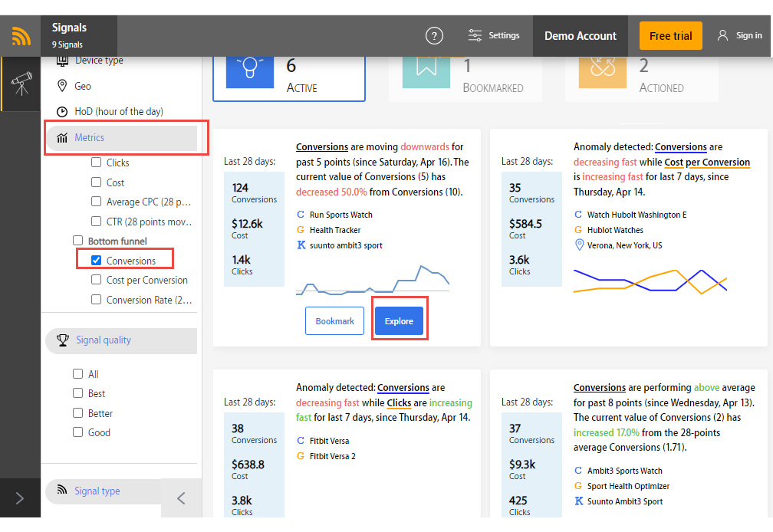Switch to the 6 Active signals tab

289,79
